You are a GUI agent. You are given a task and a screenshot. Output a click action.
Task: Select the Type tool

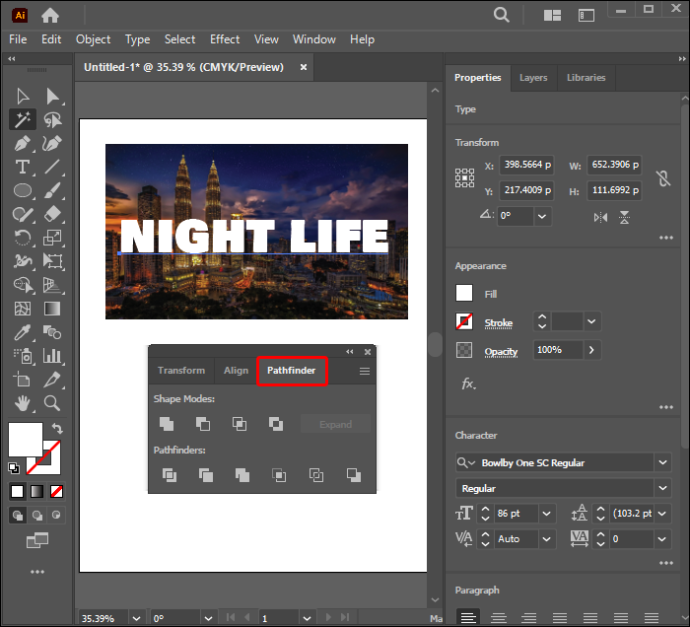22,167
